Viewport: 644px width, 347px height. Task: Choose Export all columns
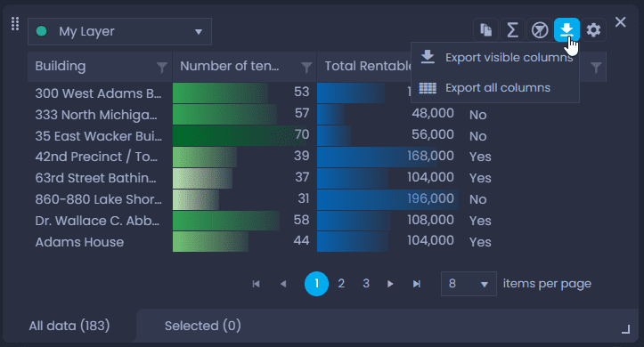click(495, 88)
